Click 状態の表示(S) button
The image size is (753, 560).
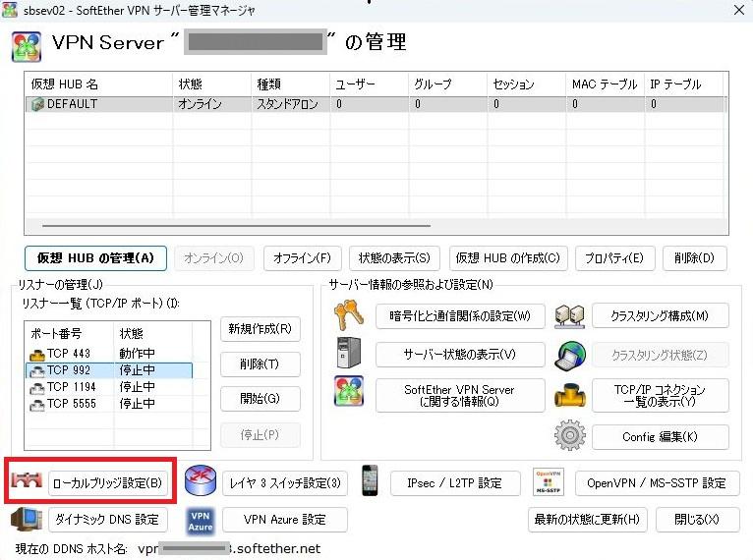point(394,258)
